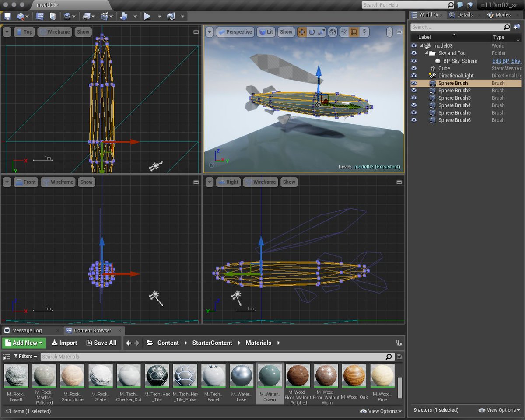Open the Cinematics toolbar icon
525x420 pixels.
[105, 16]
